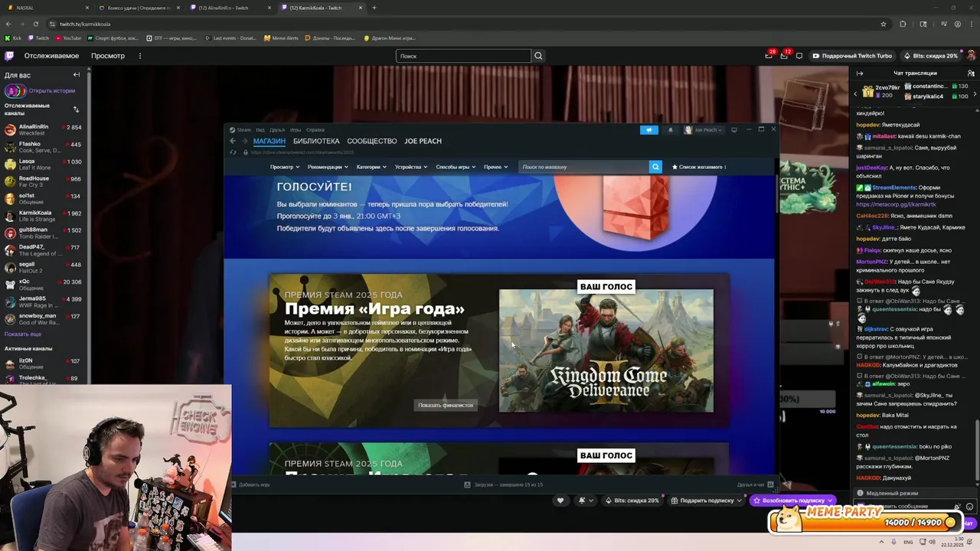The image size is (980, 551).
Task: Open xQc channel in sidebar
Action: pyautogui.click(x=44, y=285)
